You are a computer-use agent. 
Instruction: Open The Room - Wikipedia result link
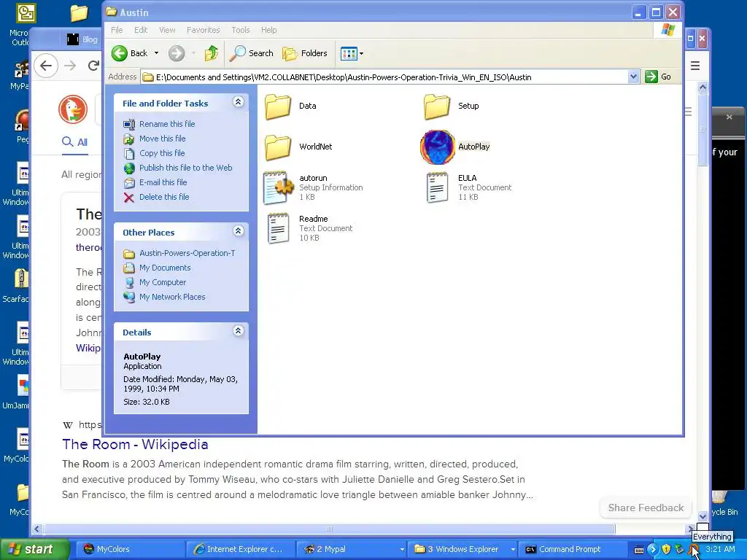[x=135, y=444]
